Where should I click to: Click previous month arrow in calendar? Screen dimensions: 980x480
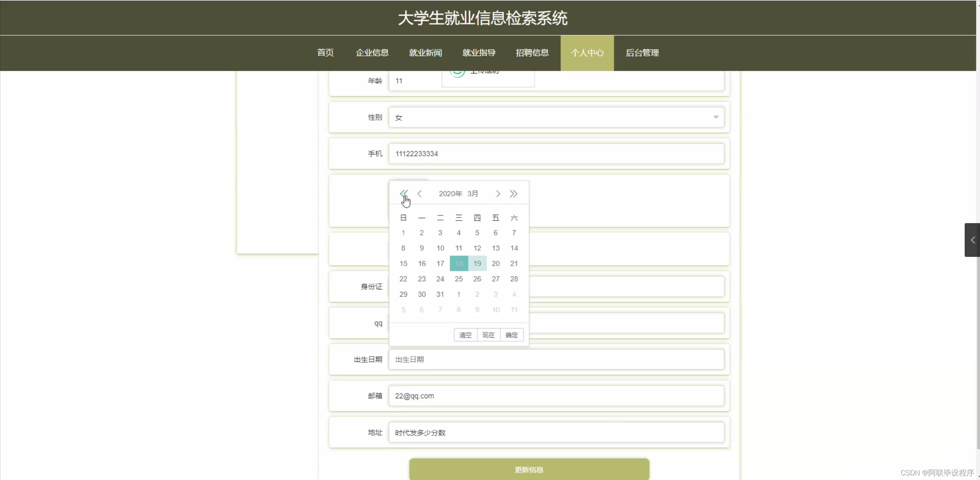[x=420, y=194]
